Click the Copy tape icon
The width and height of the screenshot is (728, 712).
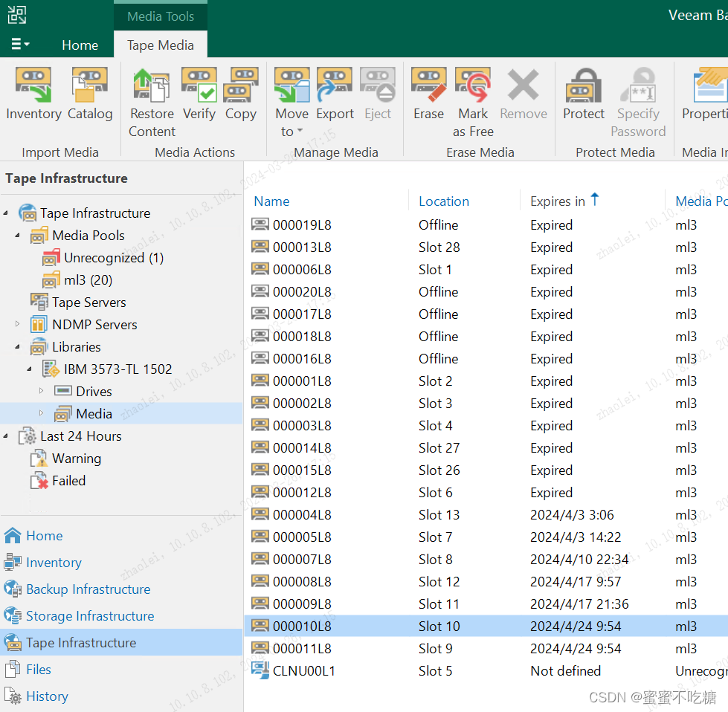(x=240, y=85)
